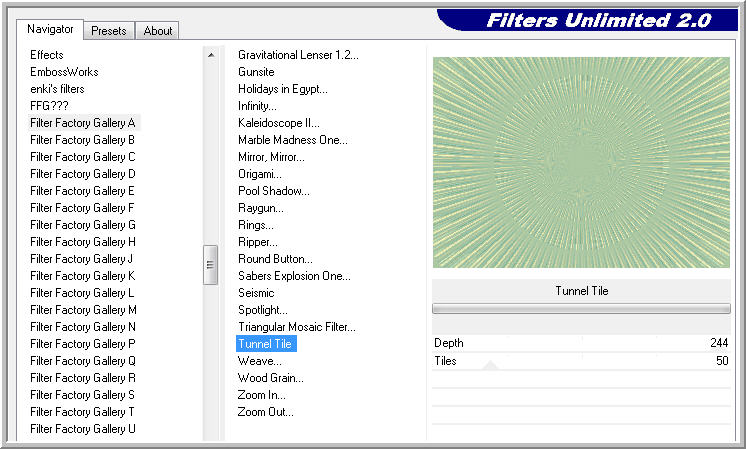Screen dimensions: 746x449
Task: Choose the Seismic filter
Action: [256, 293]
